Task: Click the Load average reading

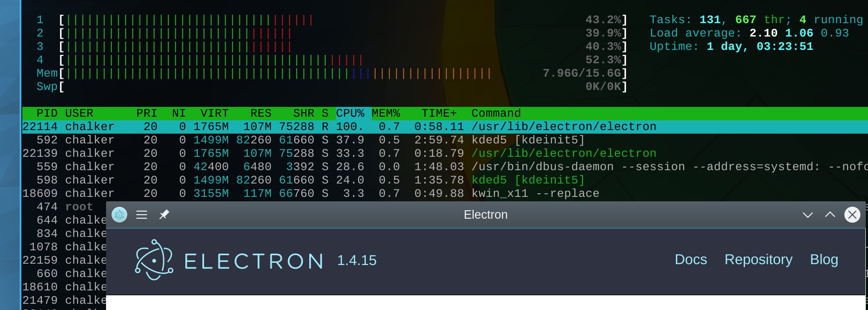Action: pyautogui.click(x=749, y=33)
